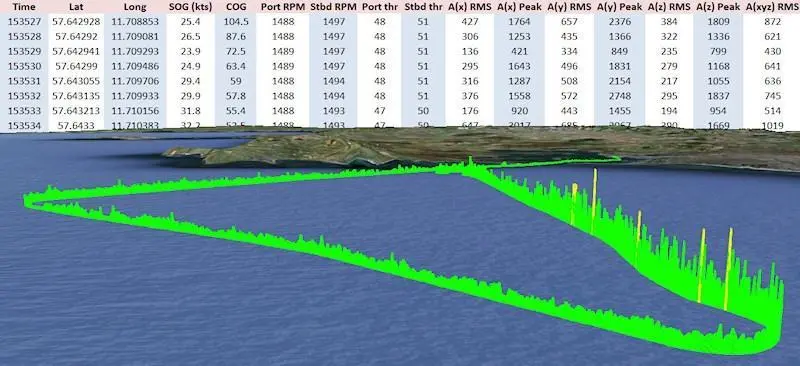Select COG value 63.4
This screenshot has height=366, width=800.
(x=236, y=66)
